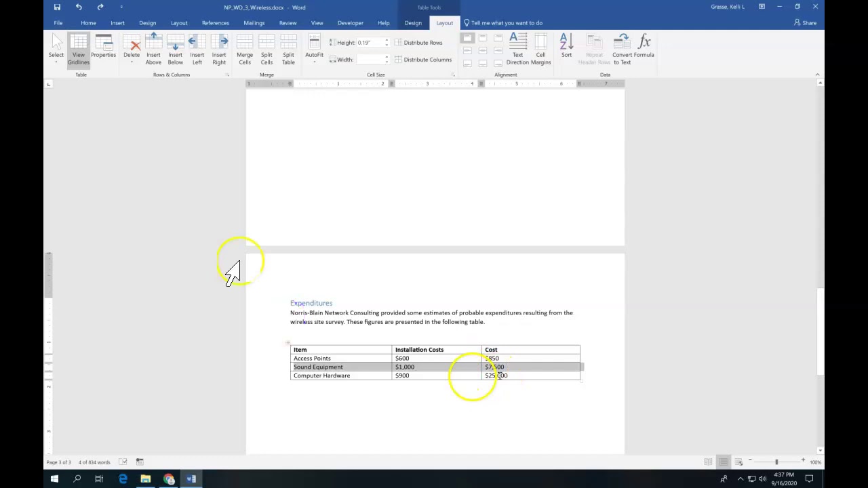Click Insert Above row icon
Viewport: 868px width, 488px height.
point(153,50)
